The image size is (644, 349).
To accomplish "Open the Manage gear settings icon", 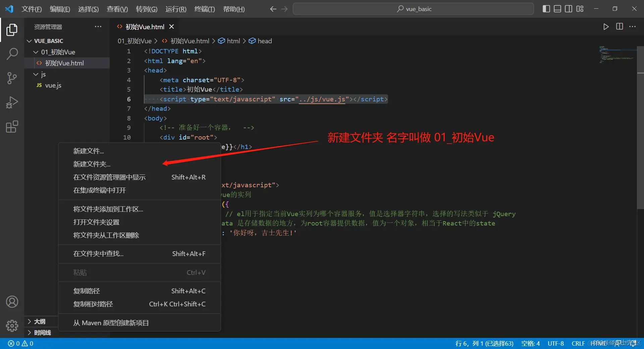I will 12,326.
